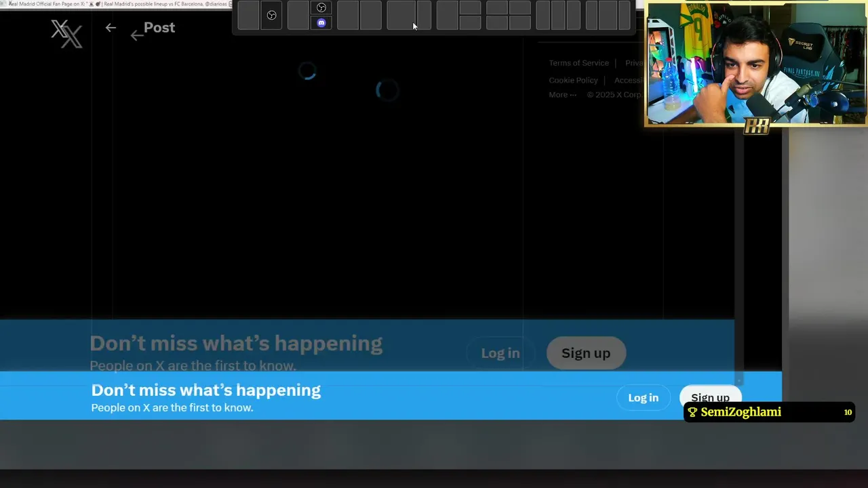Open the Terms of Service link
The height and width of the screenshot is (488, 868).
[x=578, y=63]
